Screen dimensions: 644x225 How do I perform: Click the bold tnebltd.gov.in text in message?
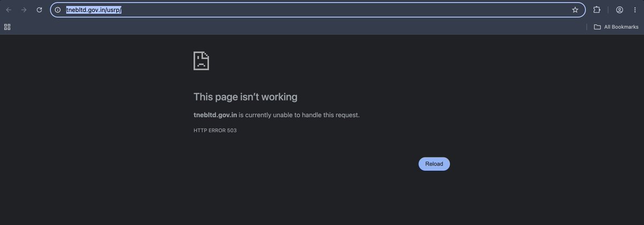[215, 115]
